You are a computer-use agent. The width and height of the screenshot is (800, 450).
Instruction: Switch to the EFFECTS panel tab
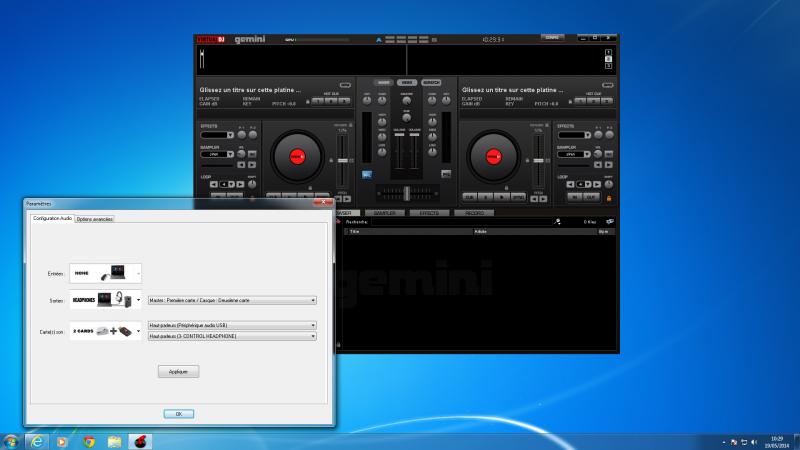click(429, 213)
